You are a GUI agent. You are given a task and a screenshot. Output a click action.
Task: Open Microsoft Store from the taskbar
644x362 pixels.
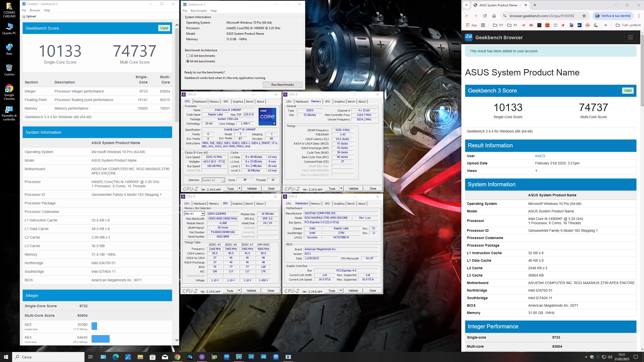pos(152,357)
